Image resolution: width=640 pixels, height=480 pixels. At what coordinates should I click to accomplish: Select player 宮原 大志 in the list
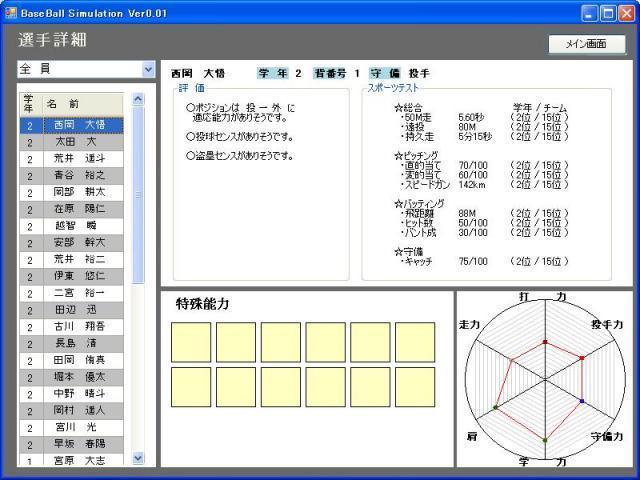(x=79, y=460)
